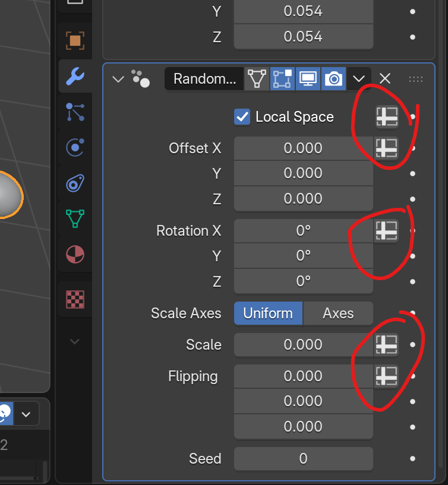Animate the Offset Z property dot
The width and height of the screenshot is (448, 485).
(413, 199)
